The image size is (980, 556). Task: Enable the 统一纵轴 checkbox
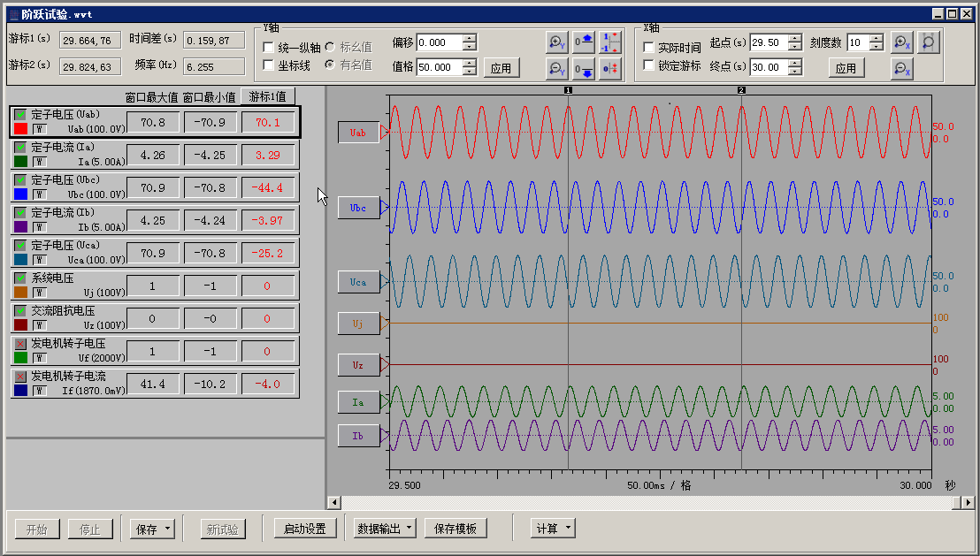pos(269,48)
